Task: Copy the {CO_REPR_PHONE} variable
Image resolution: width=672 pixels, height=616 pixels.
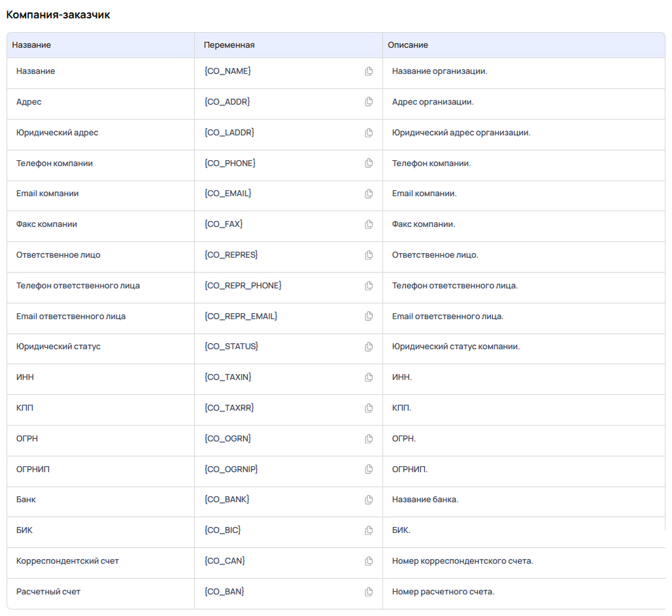Action: [x=369, y=286]
